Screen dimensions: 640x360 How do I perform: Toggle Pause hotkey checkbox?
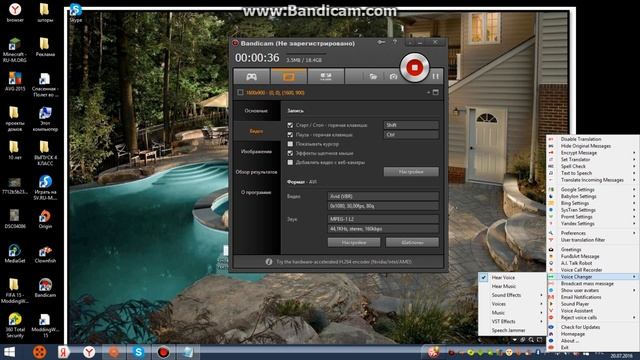[290, 134]
